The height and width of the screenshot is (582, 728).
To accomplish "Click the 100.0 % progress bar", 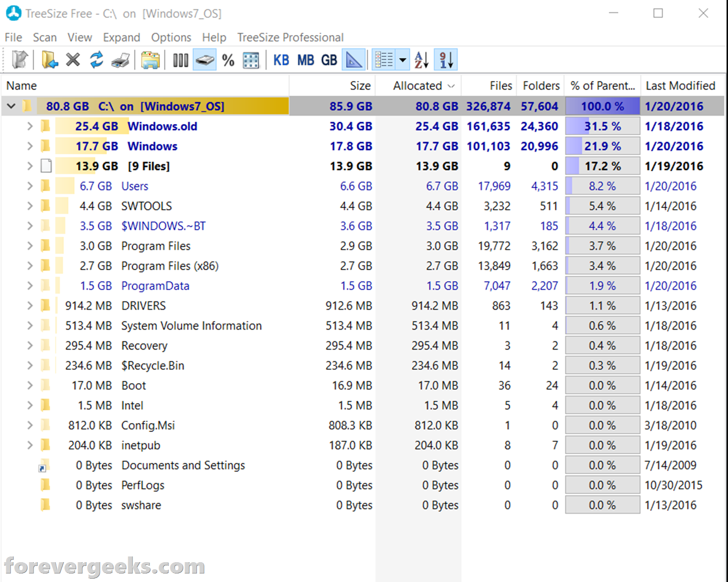I will click(x=603, y=106).
